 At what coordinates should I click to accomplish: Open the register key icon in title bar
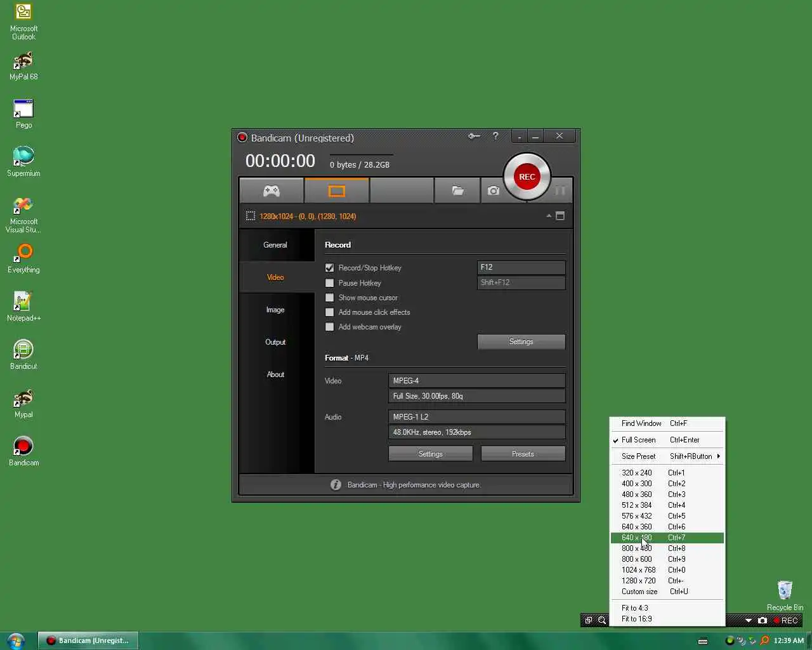pos(474,136)
